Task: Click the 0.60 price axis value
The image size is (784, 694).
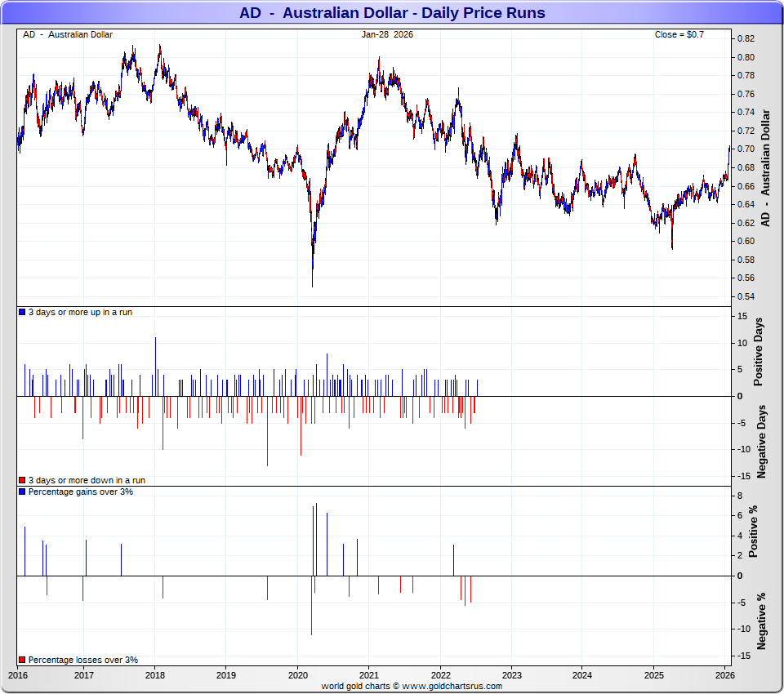Action: (x=746, y=241)
